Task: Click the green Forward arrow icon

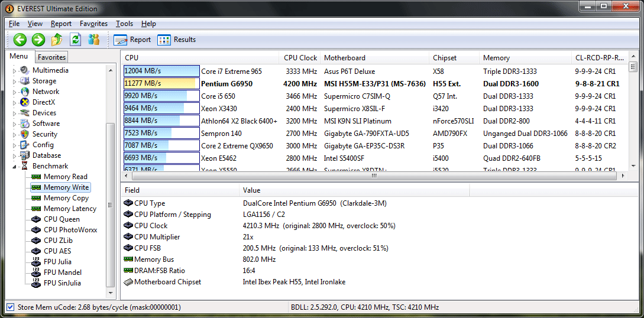Action: [38, 40]
